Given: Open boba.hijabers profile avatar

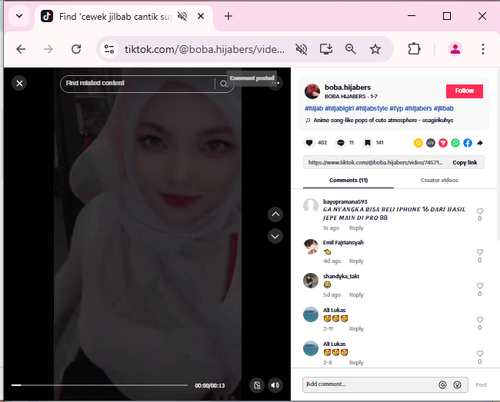Looking at the screenshot, I should pyautogui.click(x=312, y=91).
